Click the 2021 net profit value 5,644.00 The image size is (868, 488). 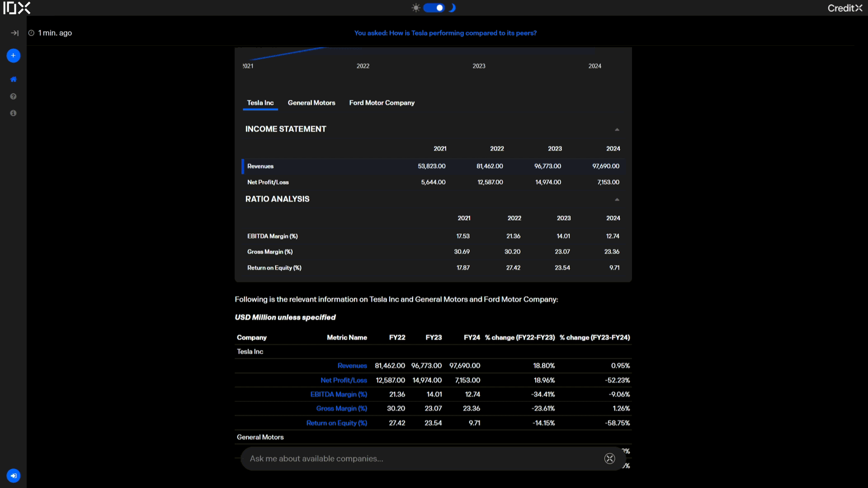click(433, 182)
